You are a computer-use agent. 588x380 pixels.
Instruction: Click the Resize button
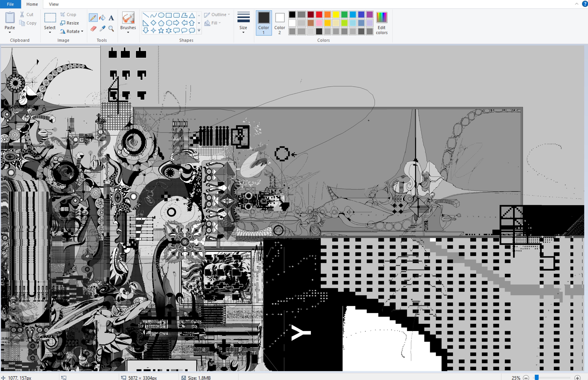pyautogui.click(x=70, y=23)
